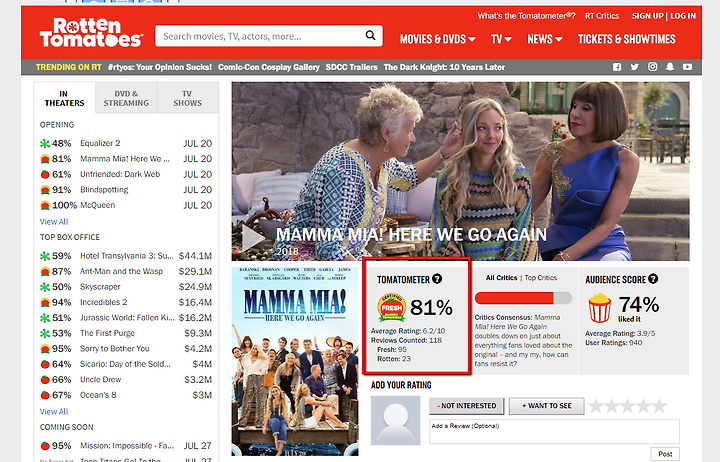Open The Dark Knight: 10 Years Later
This screenshot has height=462, width=720.
[x=444, y=67]
